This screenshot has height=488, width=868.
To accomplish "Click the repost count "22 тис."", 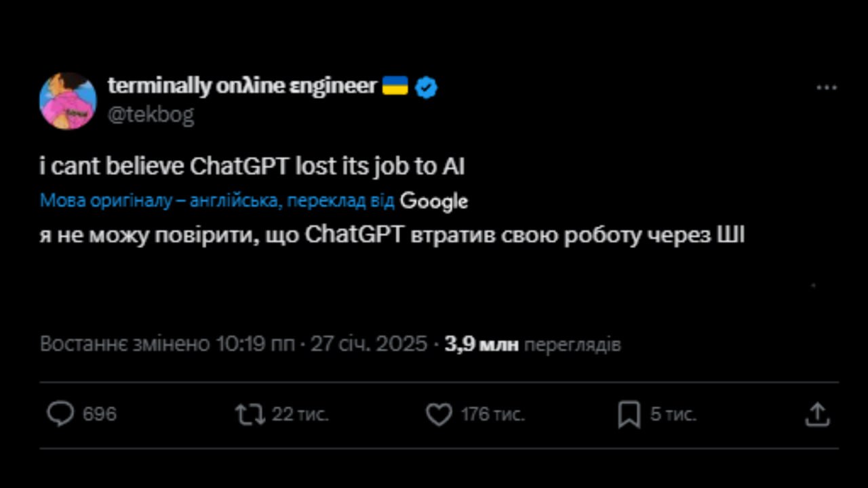I will [300, 414].
